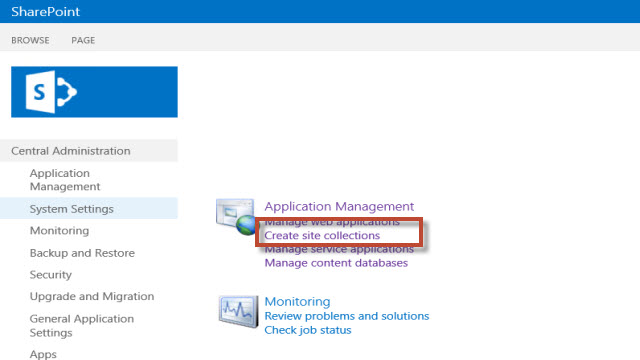Click Check job status link
The height and width of the screenshot is (360, 640).
[308, 330]
